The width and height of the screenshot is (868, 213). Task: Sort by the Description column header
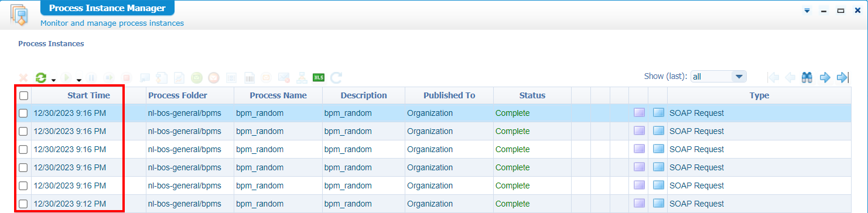click(364, 95)
